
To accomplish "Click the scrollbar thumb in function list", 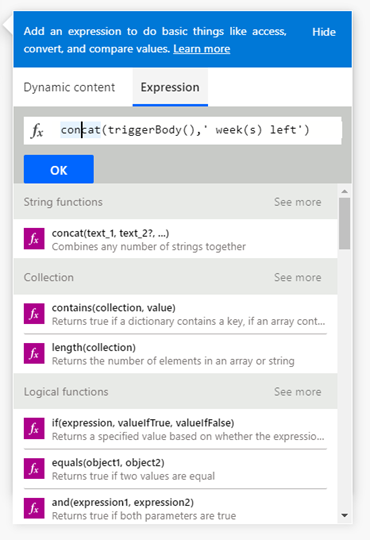I will tap(344, 223).
